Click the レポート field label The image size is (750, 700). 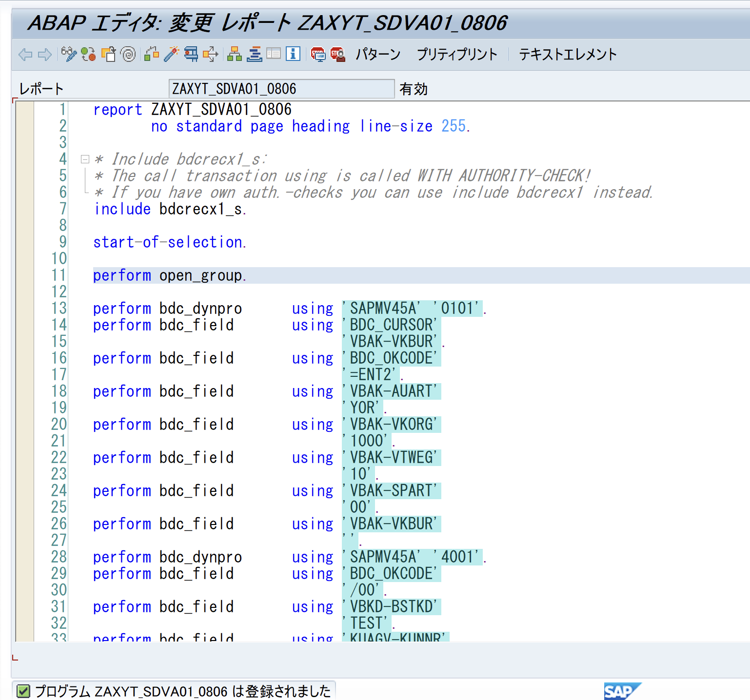[41, 89]
